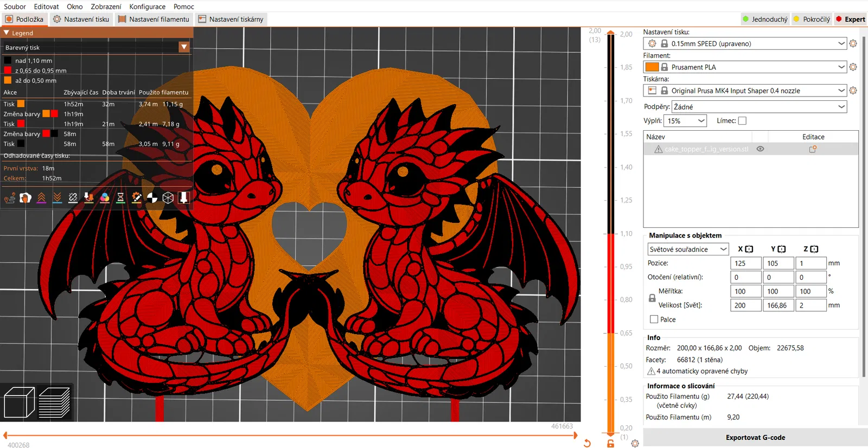868x448 pixels.
Task: Open layer slider settings gear icon
Action: pos(635,443)
